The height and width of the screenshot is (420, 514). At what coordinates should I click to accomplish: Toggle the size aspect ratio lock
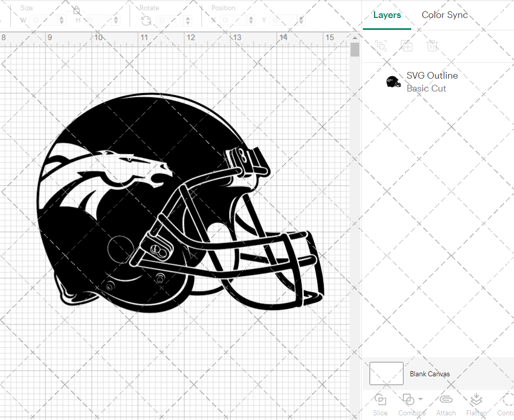pyautogui.click(x=77, y=10)
